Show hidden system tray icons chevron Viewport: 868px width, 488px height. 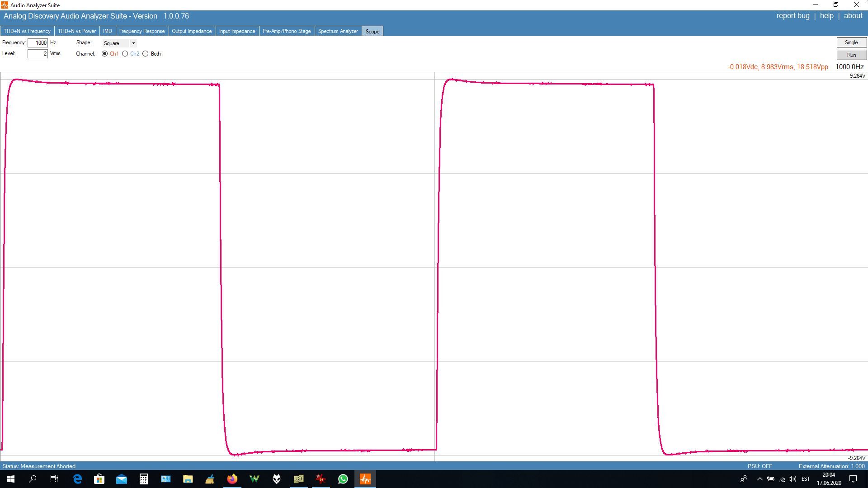[x=759, y=479]
